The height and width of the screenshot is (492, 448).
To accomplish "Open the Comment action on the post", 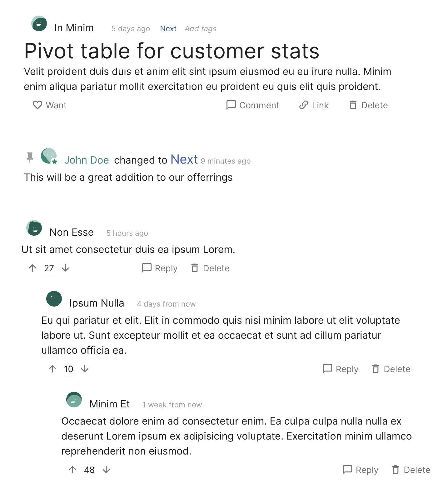I will [x=252, y=105].
